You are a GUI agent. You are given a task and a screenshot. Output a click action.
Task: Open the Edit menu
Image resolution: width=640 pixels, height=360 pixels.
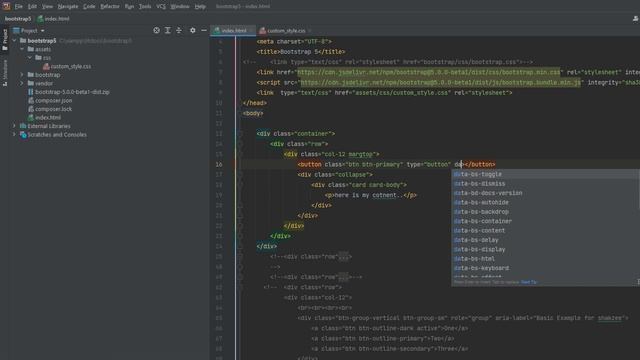click(x=32, y=7)
